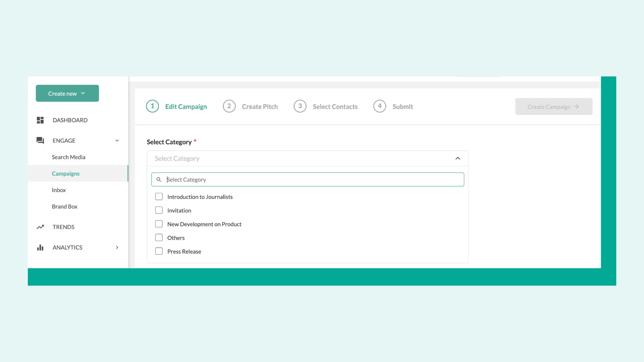The image size is (644, 362).
Task: Go to the Submit step
Action: click(x=403, y=107)
